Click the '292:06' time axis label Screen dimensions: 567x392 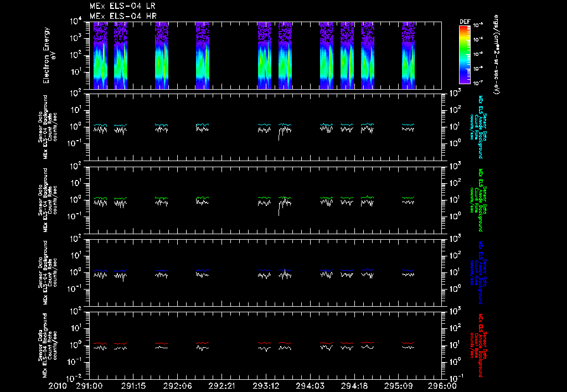click(x=177, y=386)
